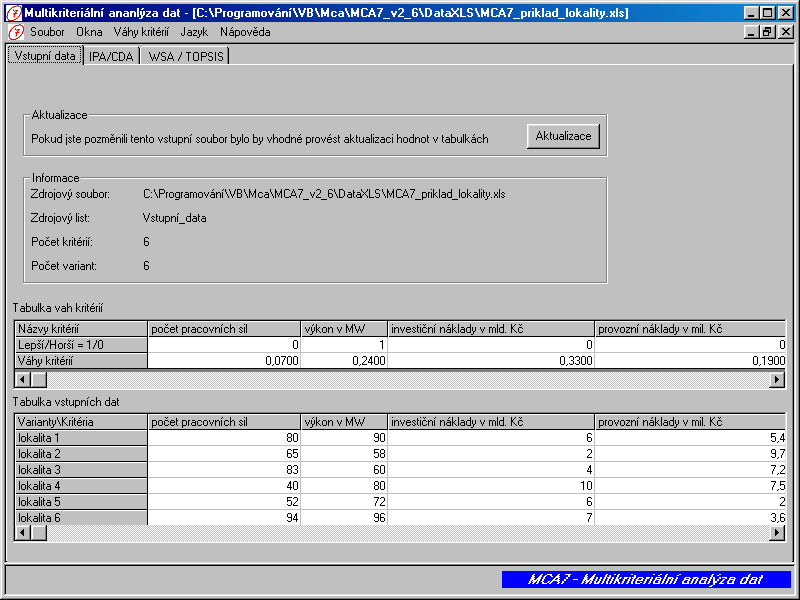Image resolution: width=800 pixels, height=600 pixels.
Task: Open the Váhy kritérií menu
Action: (140, 32)
